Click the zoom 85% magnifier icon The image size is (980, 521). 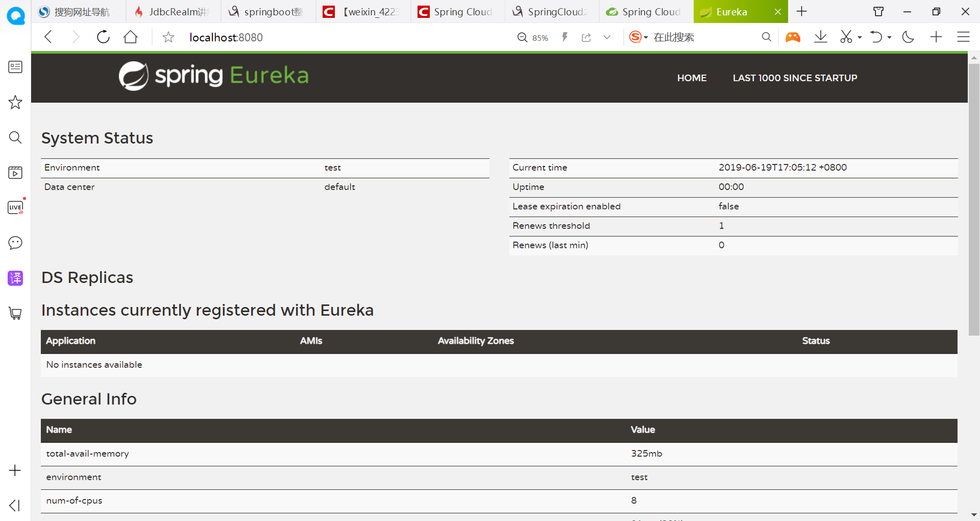coord(522,37)
